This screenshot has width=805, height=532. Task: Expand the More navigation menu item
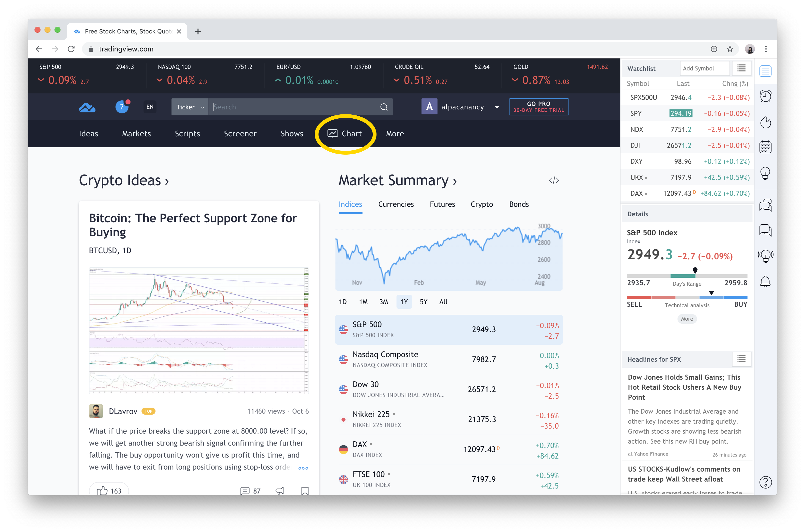click(x=394, y=133)
